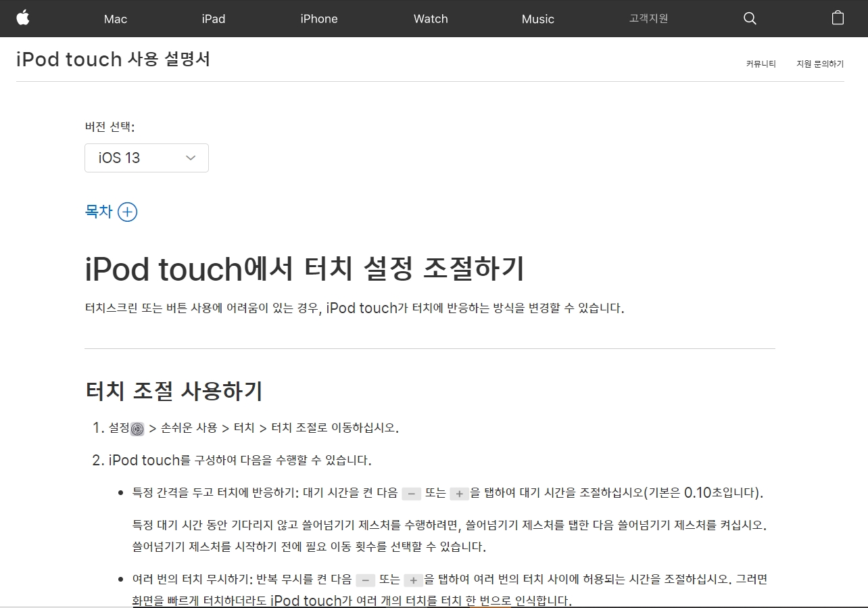Click the plus circle next to 목차
The width and height of the screenshot is (868, 608).
127,212
